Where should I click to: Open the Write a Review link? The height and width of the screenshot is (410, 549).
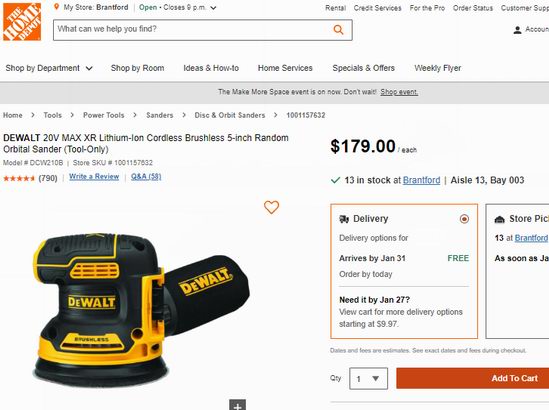tap(94, 177)
